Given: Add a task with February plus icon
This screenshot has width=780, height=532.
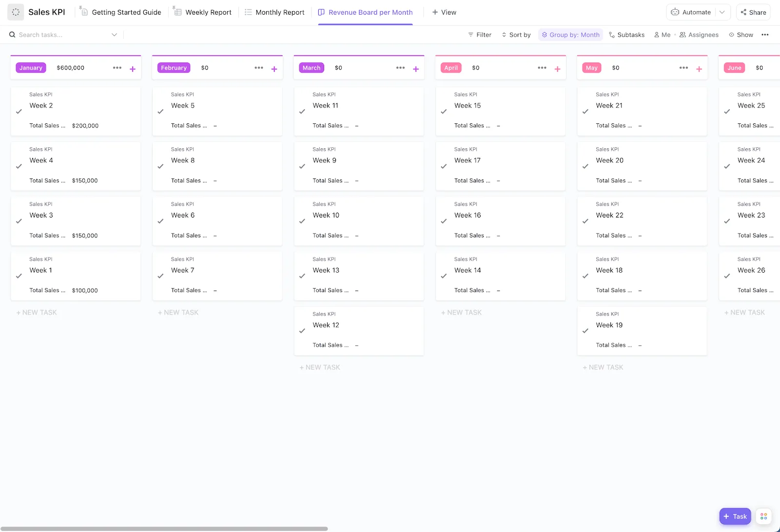Looking at the screenshot, I should [x=274, y=69].
